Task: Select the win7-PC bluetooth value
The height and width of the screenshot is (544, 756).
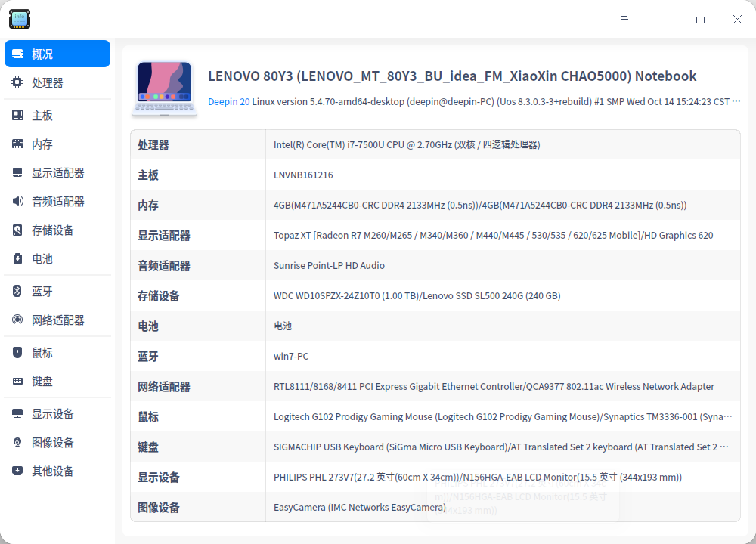Action: coord(291,356)
